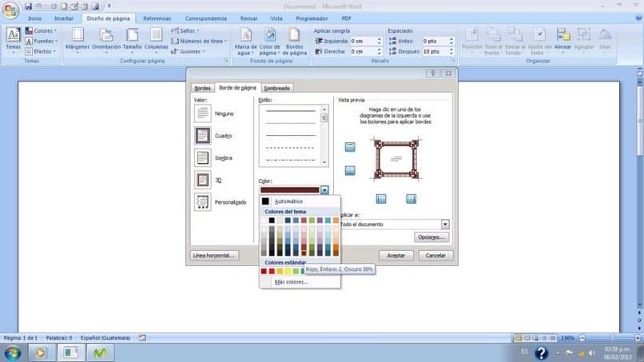Switch to Bordes tab in dialog

pos(202,89)
